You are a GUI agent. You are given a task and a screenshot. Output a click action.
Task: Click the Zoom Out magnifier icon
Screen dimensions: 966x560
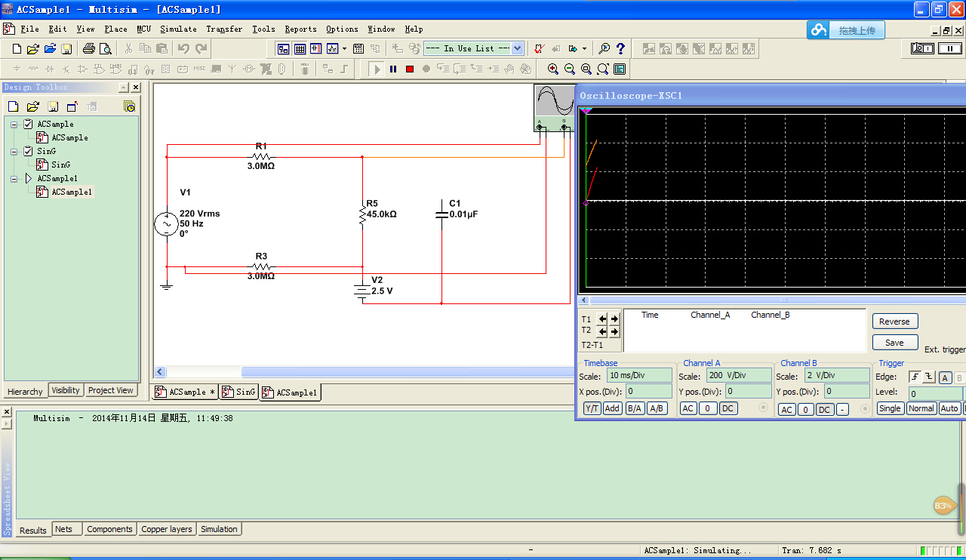point(570,69)
